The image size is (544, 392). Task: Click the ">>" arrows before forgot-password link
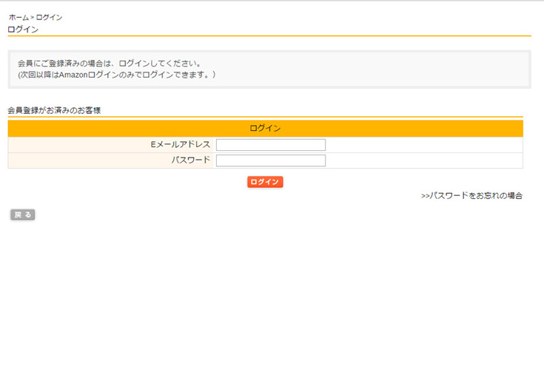pyautogui.click(x=426, y=196)
